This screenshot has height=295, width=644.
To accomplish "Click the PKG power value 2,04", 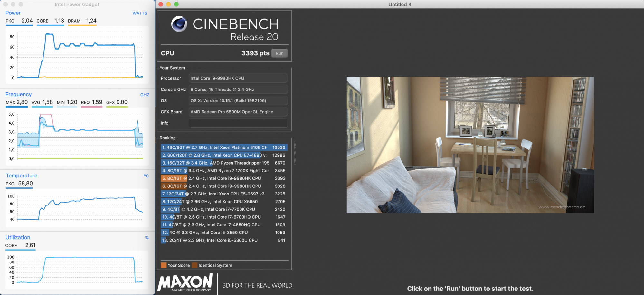I will [27, 21].
